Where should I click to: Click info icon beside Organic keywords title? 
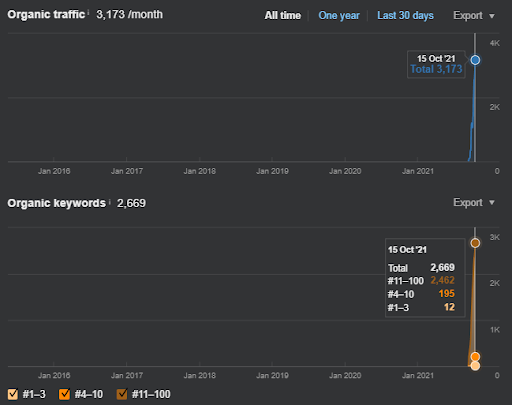pos(109,201)
